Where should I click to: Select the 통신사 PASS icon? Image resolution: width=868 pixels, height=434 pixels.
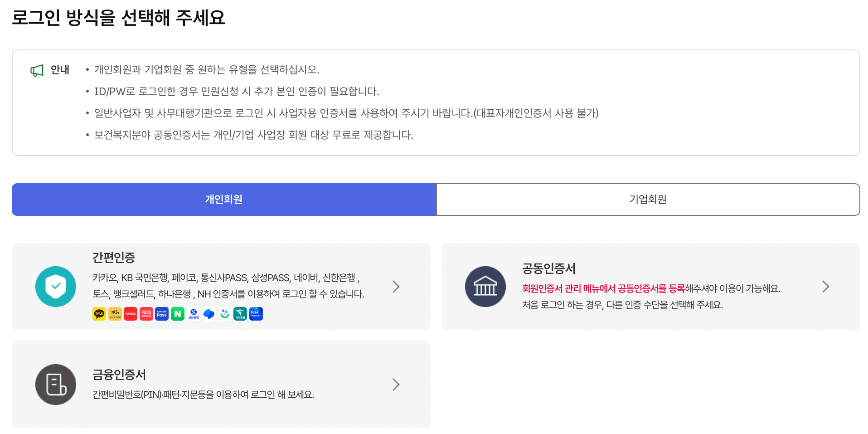146,314
